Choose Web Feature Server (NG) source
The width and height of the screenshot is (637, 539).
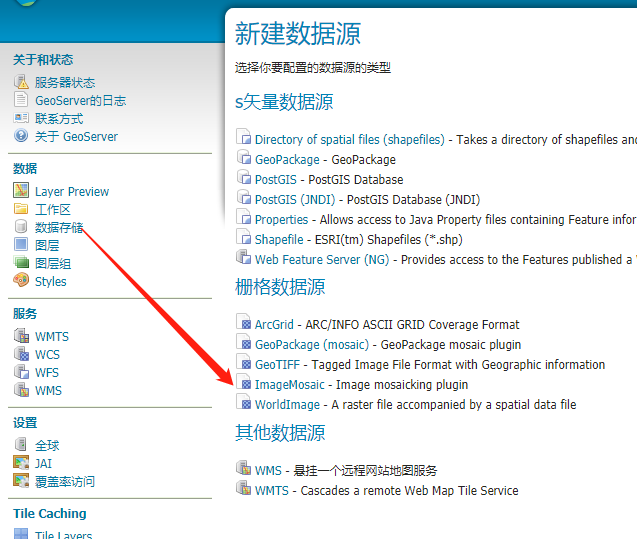[x=322, y=259]
